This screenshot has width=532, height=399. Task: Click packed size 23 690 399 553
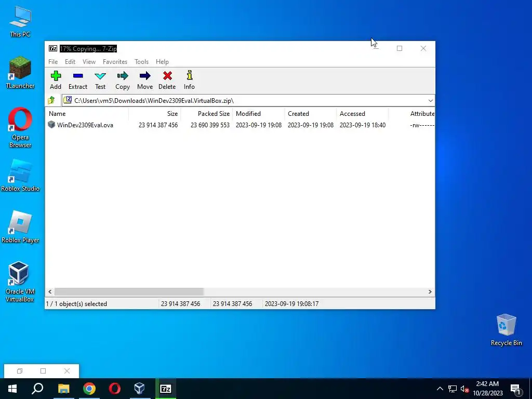point(210,125)
